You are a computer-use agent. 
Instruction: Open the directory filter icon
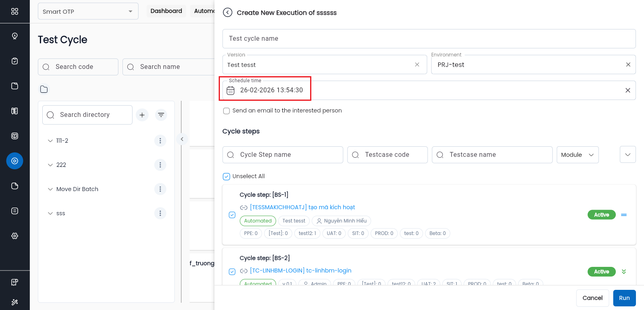[x=161, y=115]
